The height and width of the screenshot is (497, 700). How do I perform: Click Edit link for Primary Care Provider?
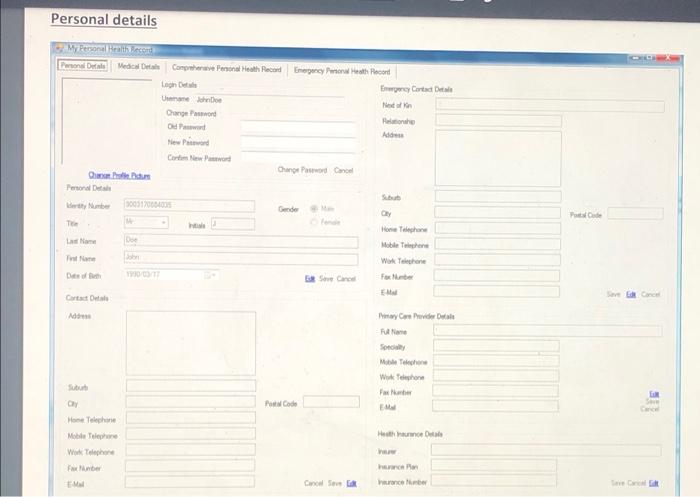654,394
